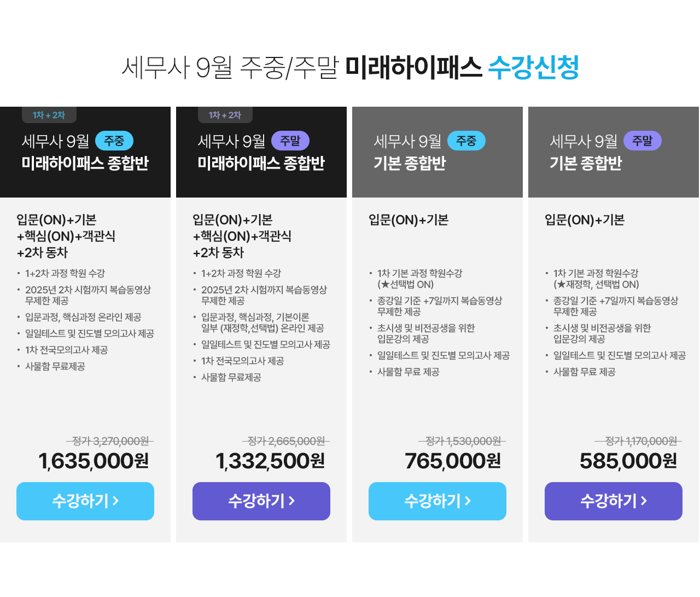The width and height of the screenshot is (700, 597).
Task: Click the 585,000원 discounted price
Action: coord(628,461)
